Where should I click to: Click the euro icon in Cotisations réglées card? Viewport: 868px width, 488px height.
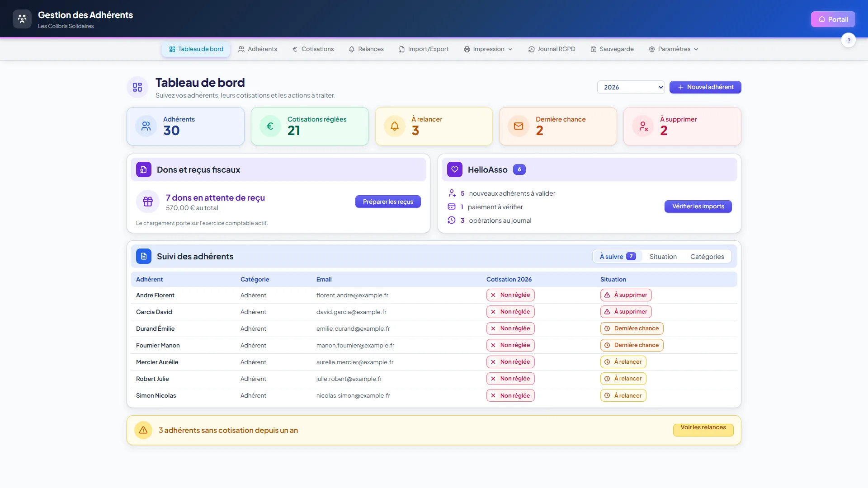click(270, 126)
